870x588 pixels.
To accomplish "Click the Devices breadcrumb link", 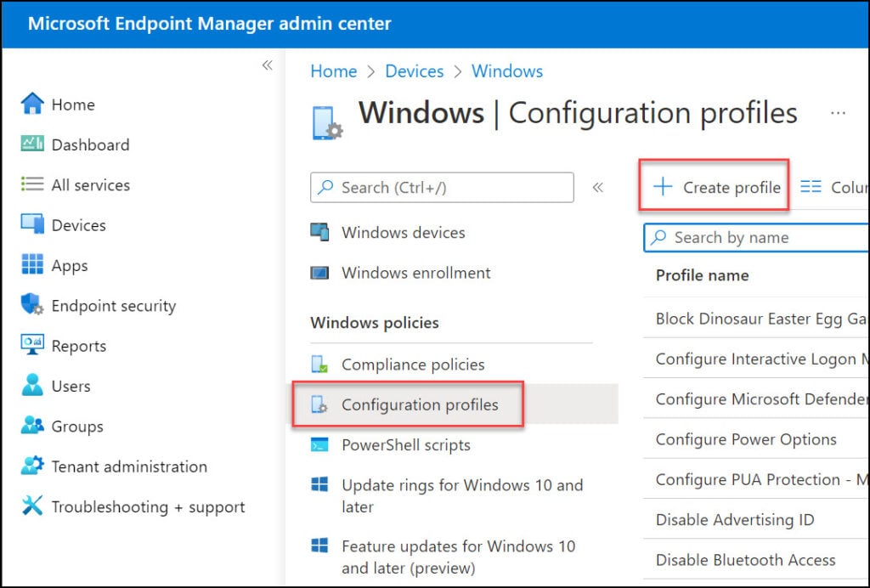I will coord(415,71).
